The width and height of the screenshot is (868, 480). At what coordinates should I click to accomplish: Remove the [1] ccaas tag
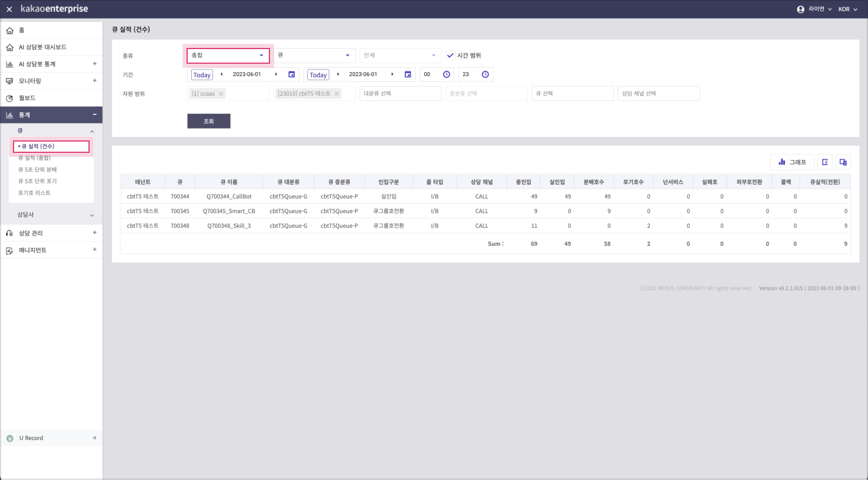click(221, 94)
